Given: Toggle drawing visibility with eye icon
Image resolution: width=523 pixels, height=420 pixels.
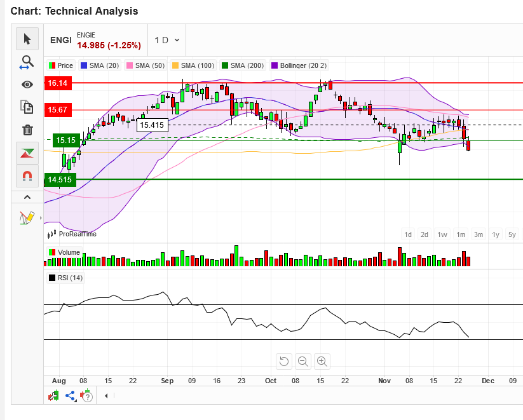Looking at the screenshot, I should [x=27, y=85].
